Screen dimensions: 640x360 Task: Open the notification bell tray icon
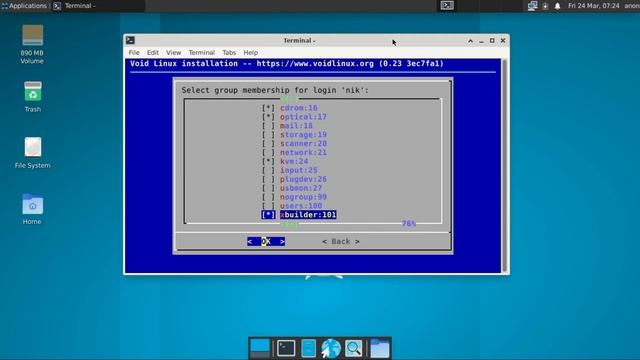558,6
